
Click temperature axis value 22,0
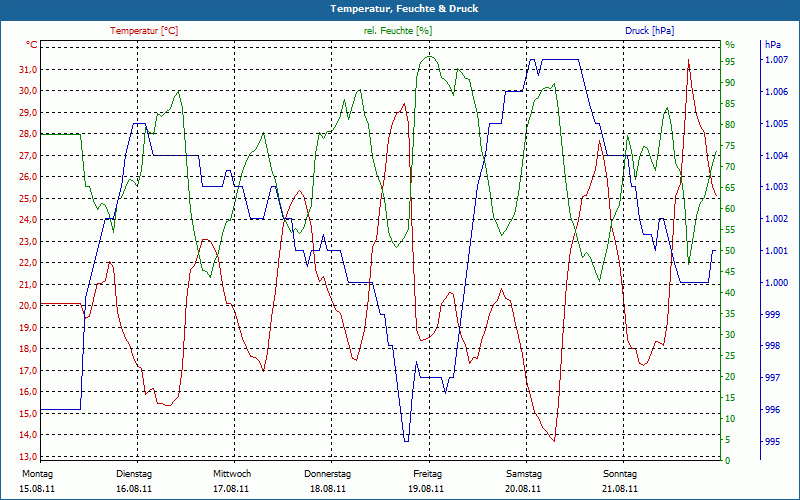(x=28, y=263)
